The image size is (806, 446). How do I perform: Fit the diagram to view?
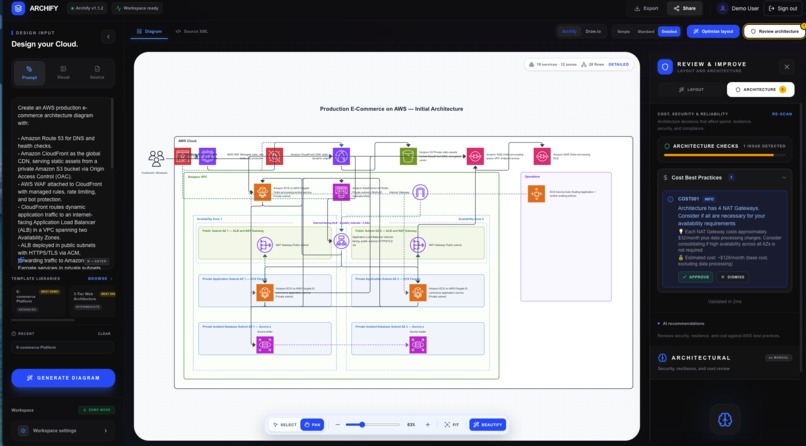pos(452,425)
